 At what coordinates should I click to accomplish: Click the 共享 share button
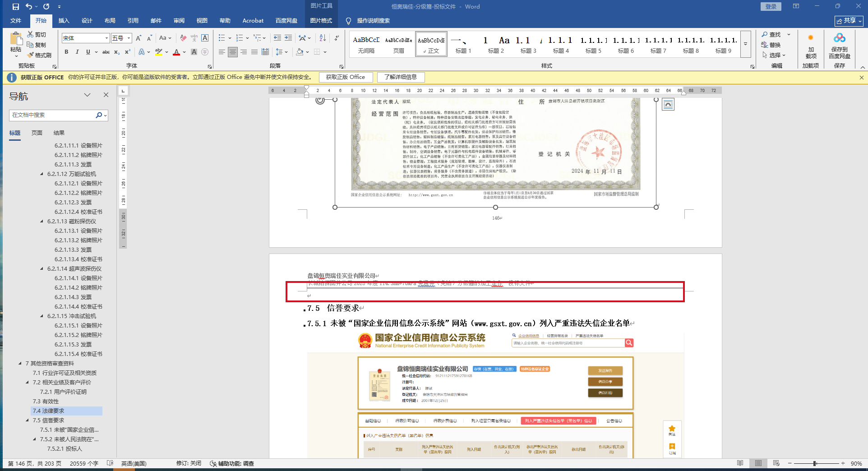coord(849,21)
